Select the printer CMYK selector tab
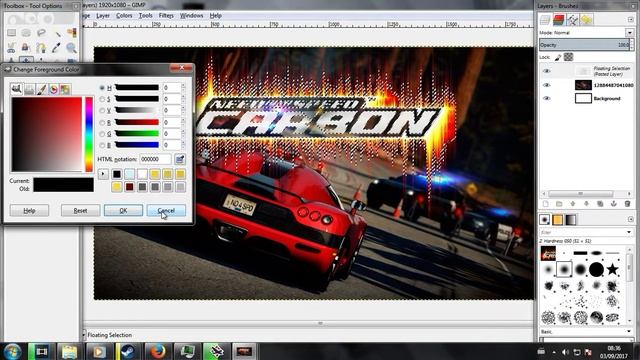This screenshot has width=640, height=360. [x=29, y=89]
